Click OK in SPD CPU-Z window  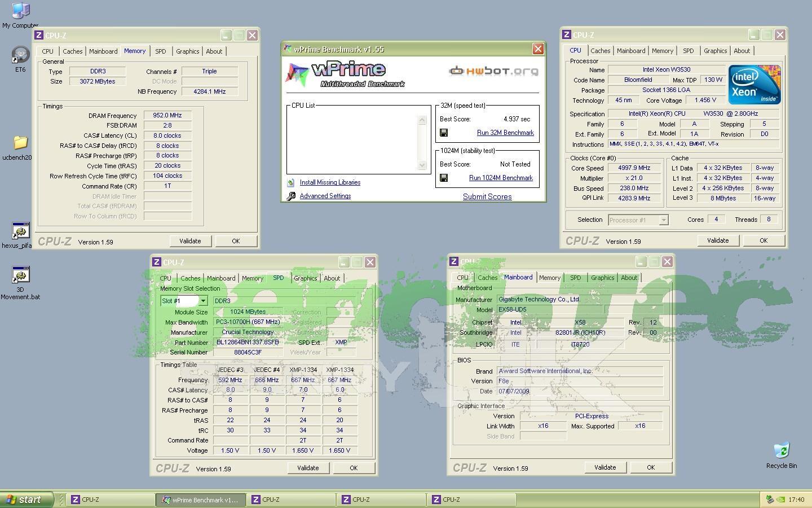pyautogui.click(x=354, y=468)
